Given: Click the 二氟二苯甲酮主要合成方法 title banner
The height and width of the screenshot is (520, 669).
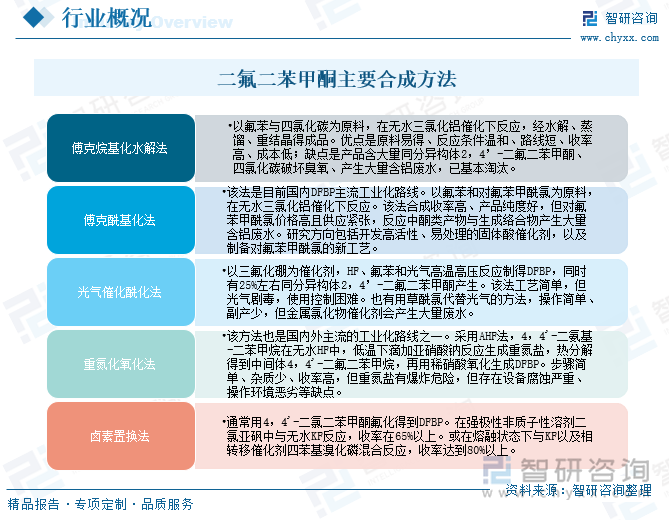Looking at the screenshot, I should 336,78.
